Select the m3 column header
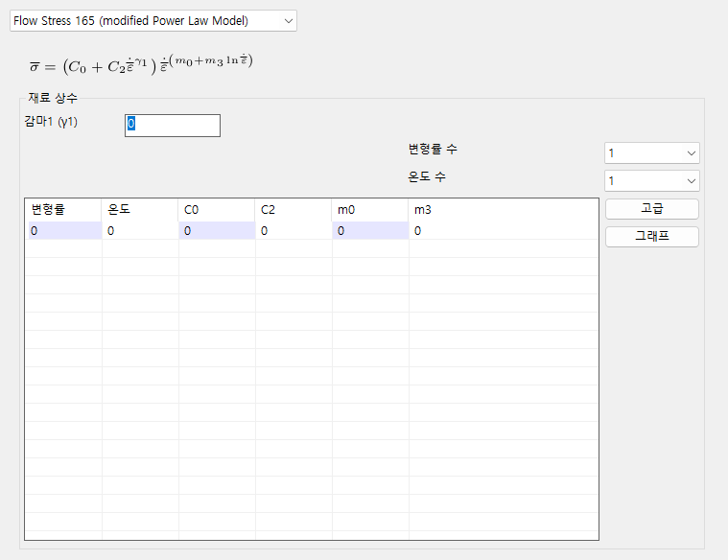 point(504,210)
